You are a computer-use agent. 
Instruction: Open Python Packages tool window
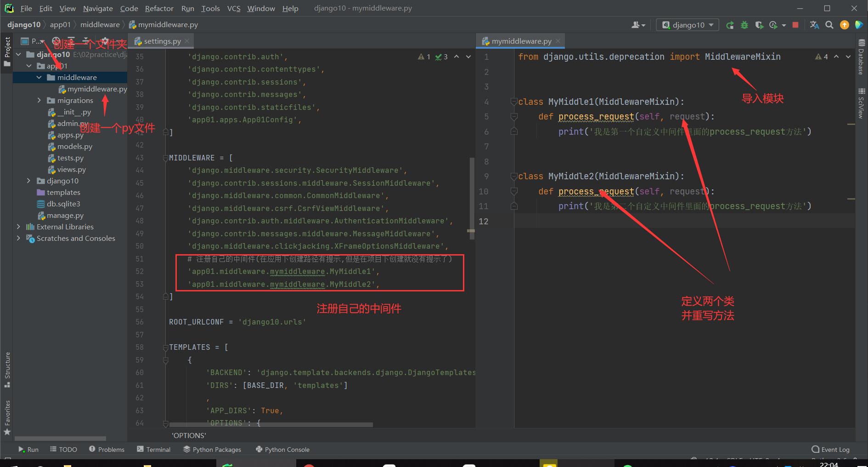[212, 450]
